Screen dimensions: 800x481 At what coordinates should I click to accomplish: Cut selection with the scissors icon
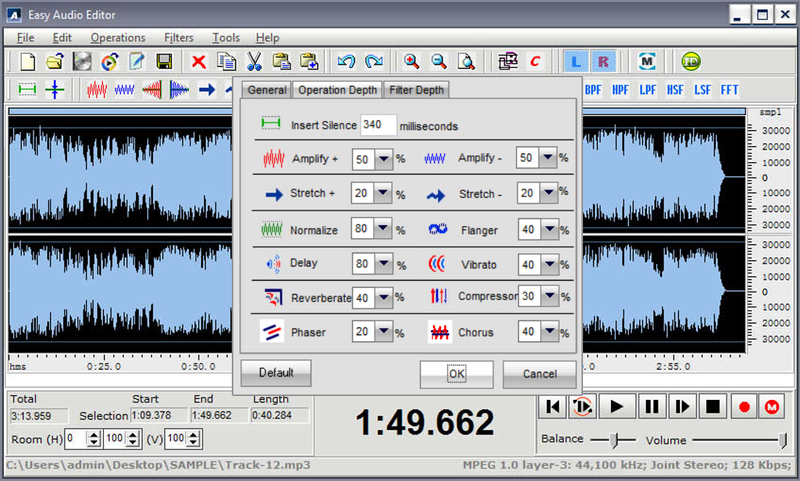(x=254, y=62)
